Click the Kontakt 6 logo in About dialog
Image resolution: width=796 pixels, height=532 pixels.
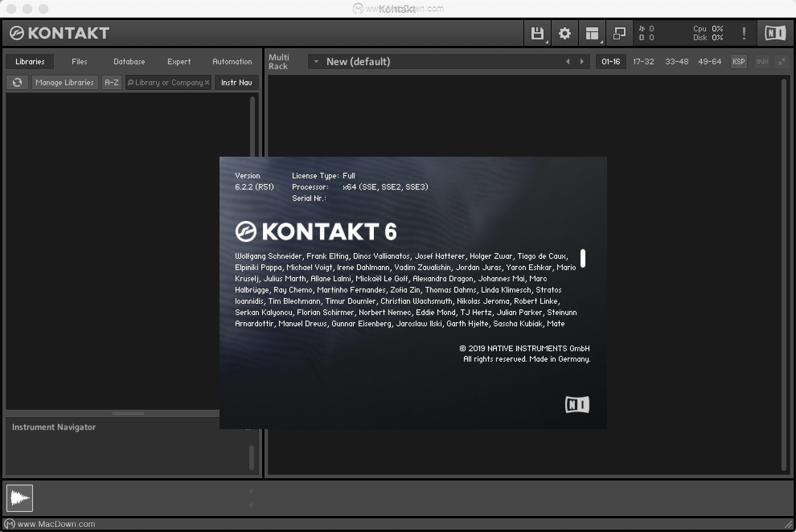click(316, 231)
